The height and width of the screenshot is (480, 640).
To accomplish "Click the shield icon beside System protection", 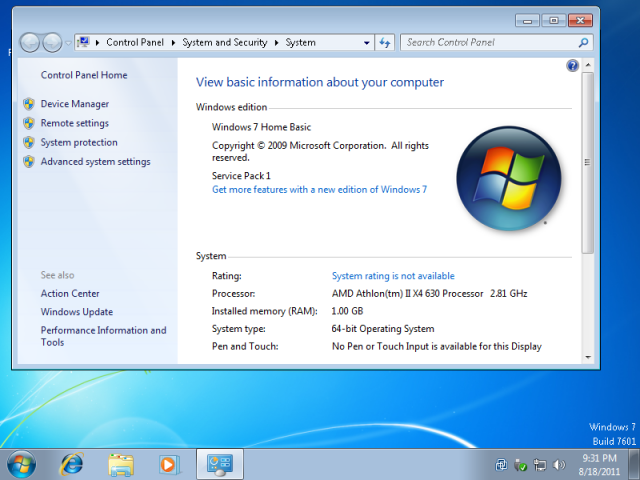I will [29, 142].
